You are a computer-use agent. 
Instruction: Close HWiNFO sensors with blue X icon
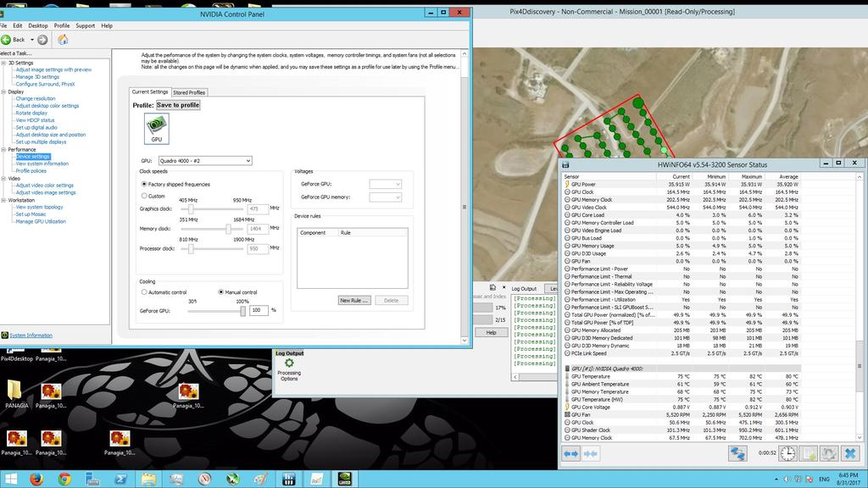(850, 454)
